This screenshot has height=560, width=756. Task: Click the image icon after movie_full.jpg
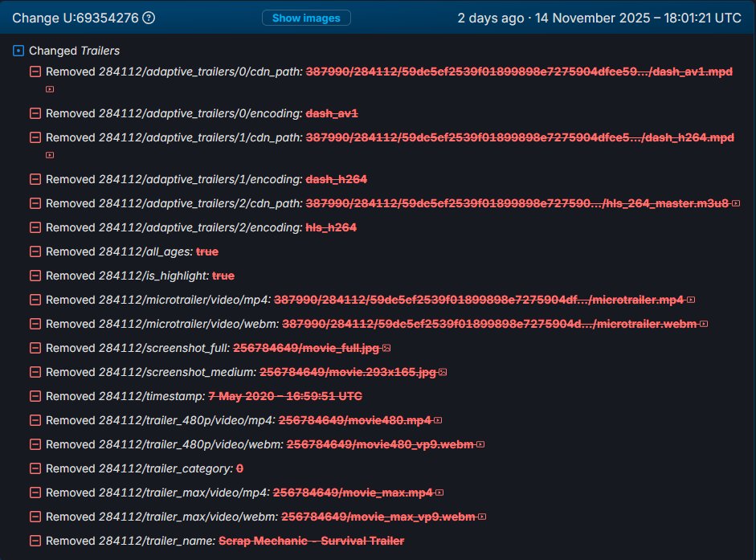[386, 348]
